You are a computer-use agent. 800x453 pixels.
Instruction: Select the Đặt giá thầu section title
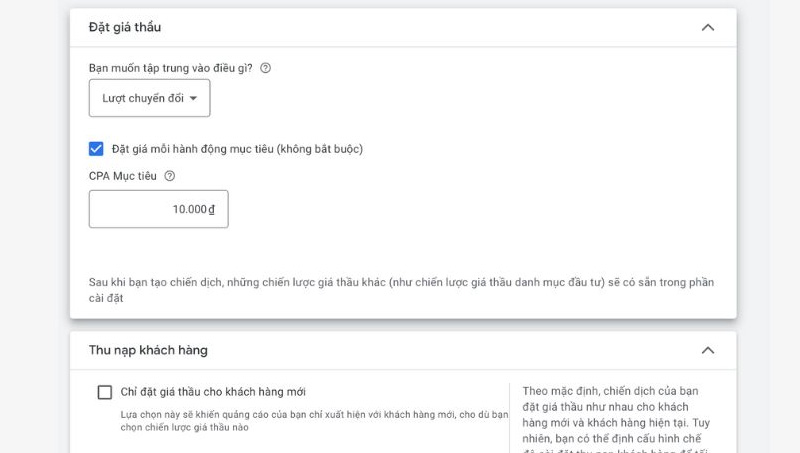[125, 27]
